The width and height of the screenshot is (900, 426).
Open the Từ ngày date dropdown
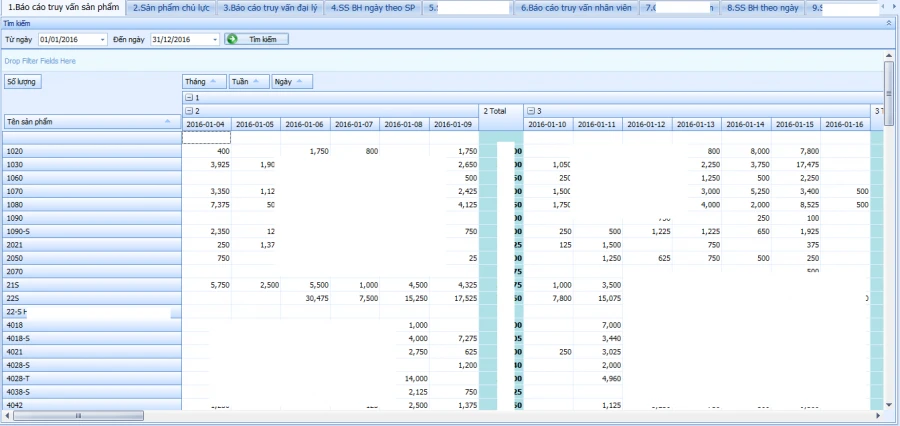point(103,39)
